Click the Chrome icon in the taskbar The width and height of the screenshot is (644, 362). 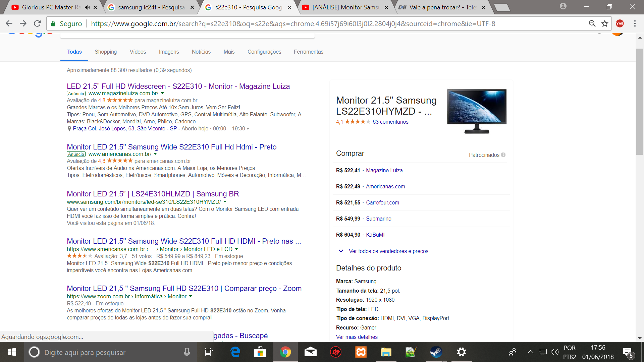285,352
